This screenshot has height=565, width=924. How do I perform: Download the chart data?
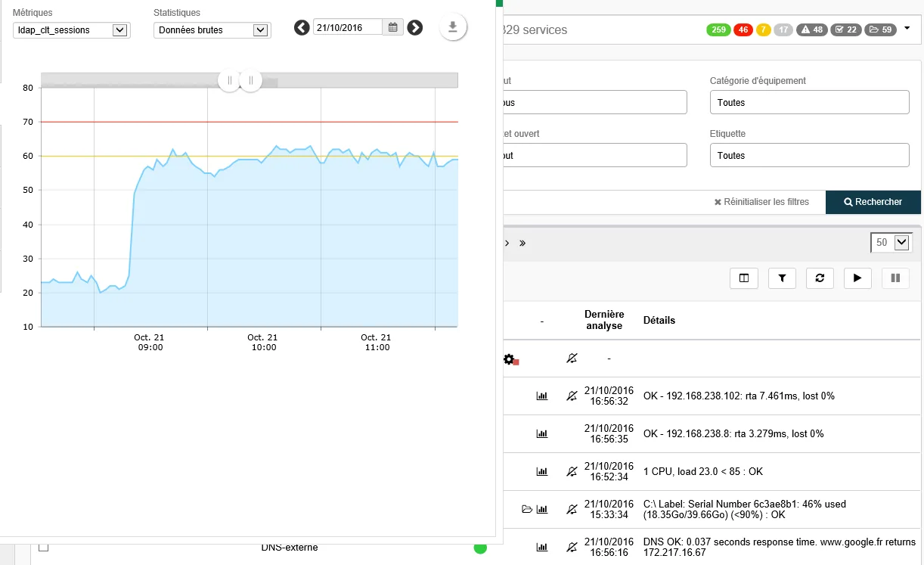click(453, 27)
